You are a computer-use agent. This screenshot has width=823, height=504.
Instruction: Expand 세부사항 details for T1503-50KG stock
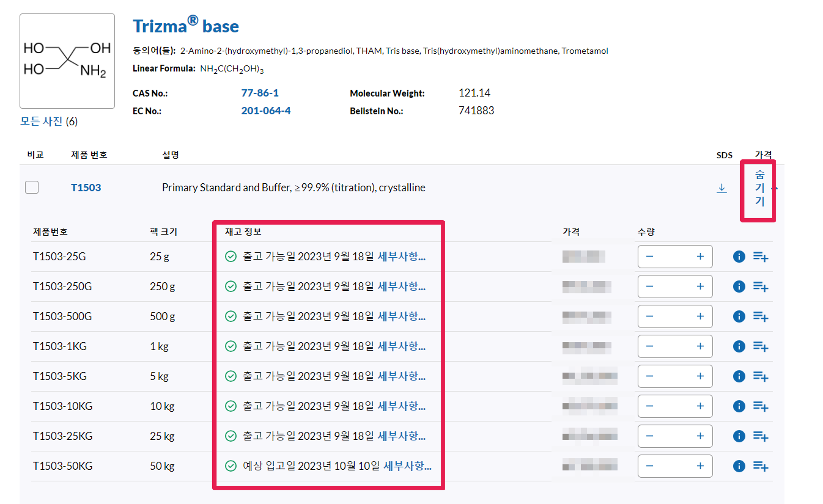coord(407,466)
